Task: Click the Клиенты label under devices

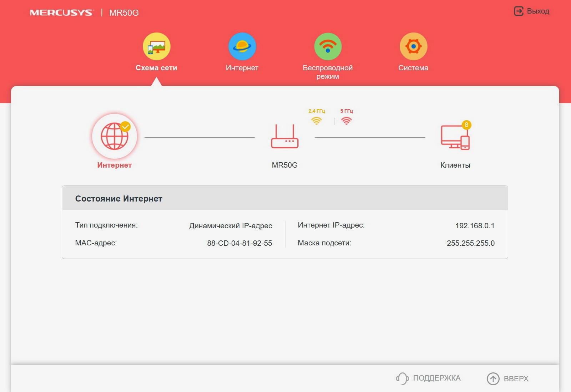Action: (455, 165)
